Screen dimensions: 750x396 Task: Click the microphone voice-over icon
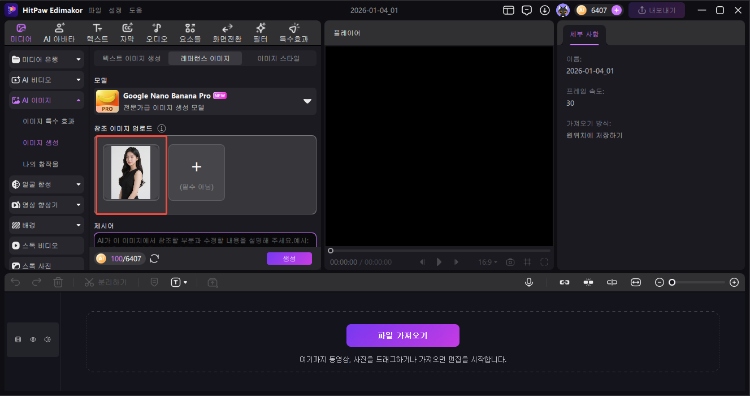[529, 282]
